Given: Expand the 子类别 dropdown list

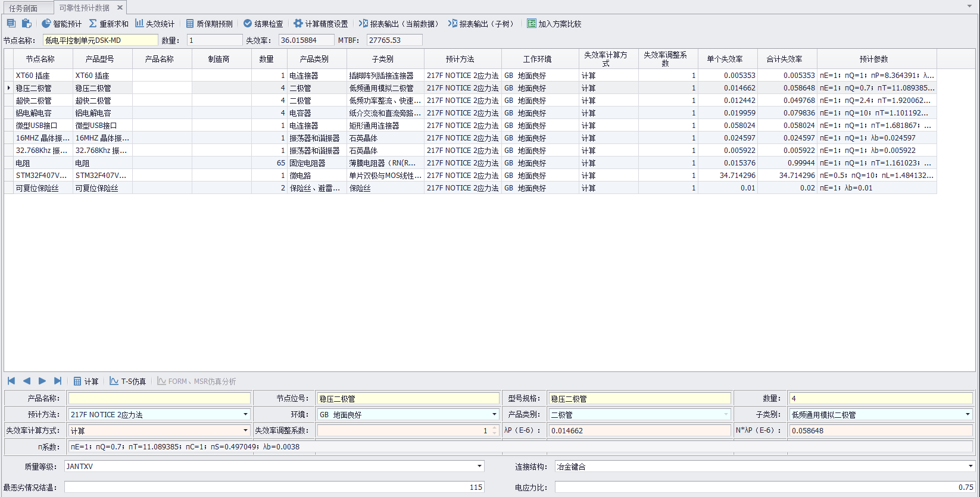Looking at the screenshot, I should pyautogui.click(x=967, y=414).
